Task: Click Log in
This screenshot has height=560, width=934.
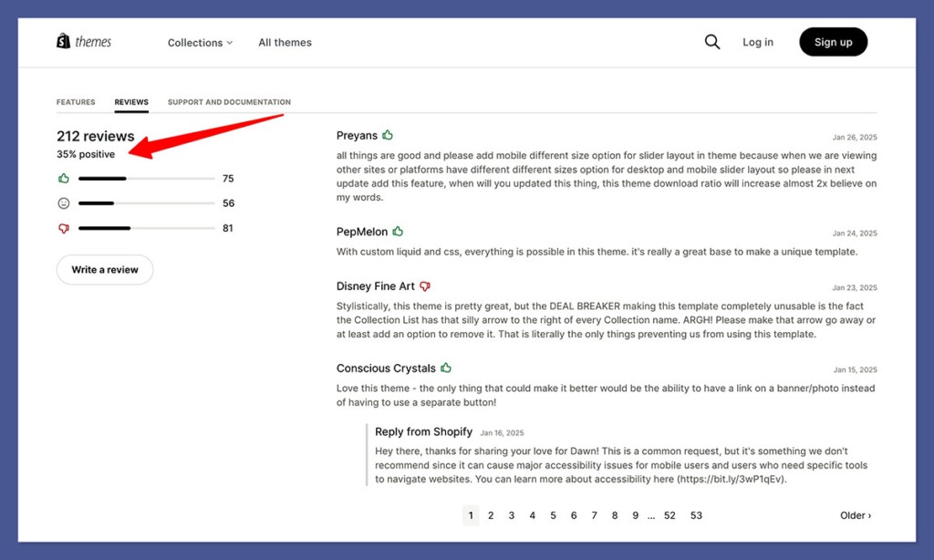Action: pyautogui.click(x=757, y=41)
